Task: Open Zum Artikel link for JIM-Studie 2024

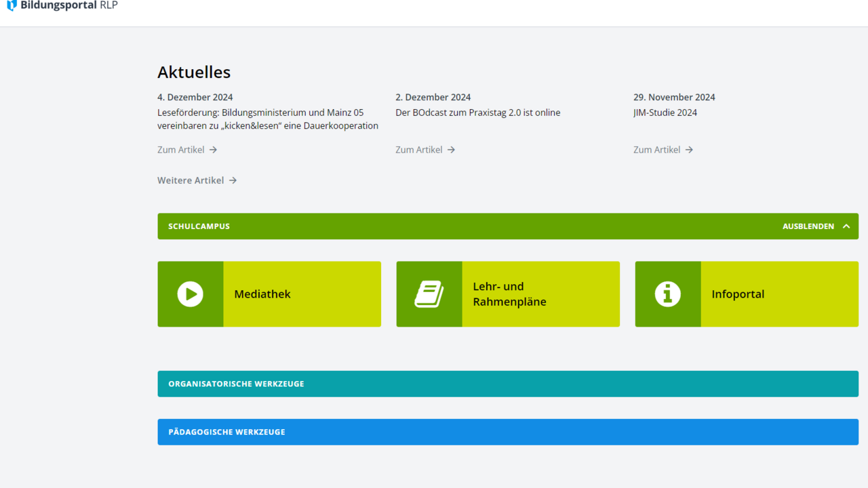Action: pos(657,150)
